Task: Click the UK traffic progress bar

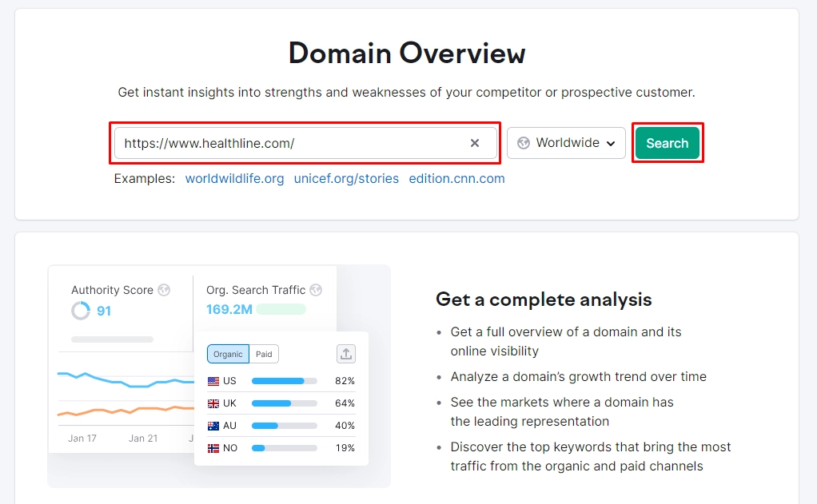Action: (x=285, y=403)
